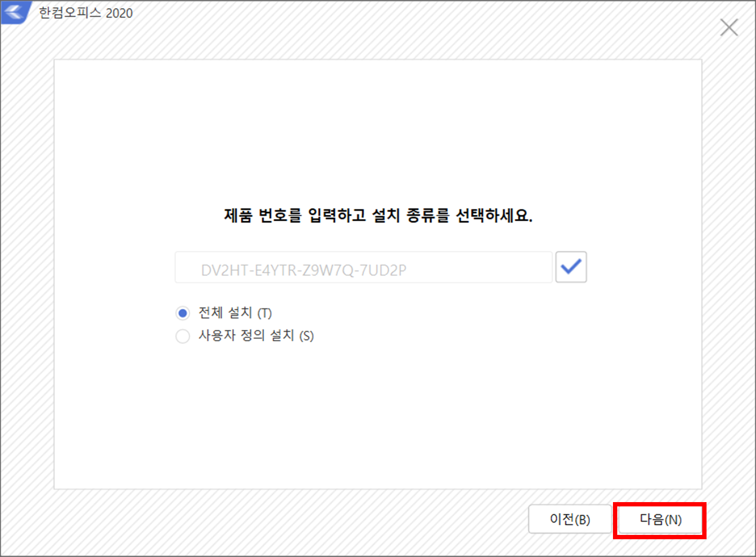
Task: Proceed with the 다음(N) button
Action: [660, 519]
